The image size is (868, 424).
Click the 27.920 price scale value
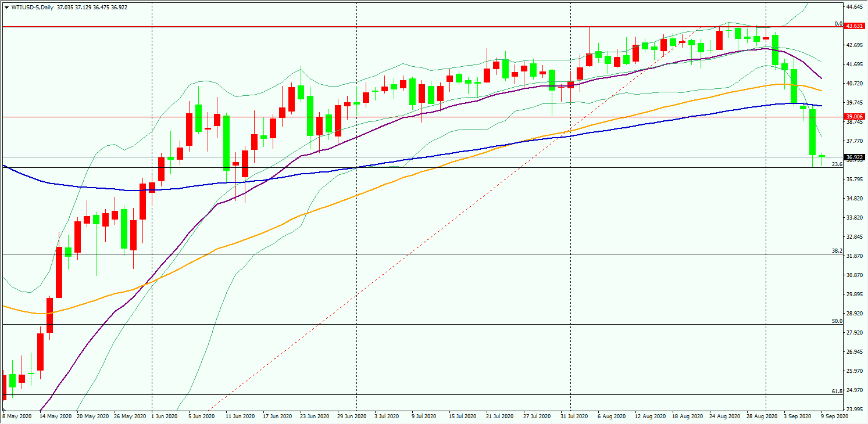855,333
